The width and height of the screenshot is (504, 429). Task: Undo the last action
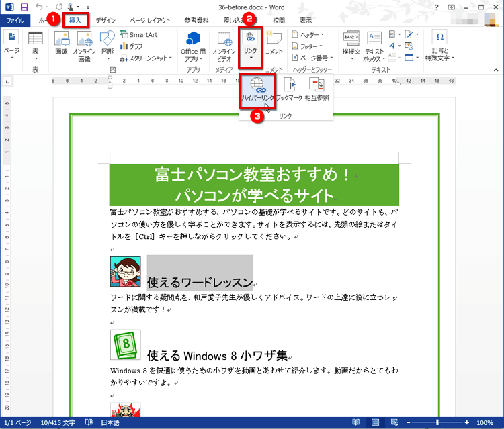tap(39, 7)
